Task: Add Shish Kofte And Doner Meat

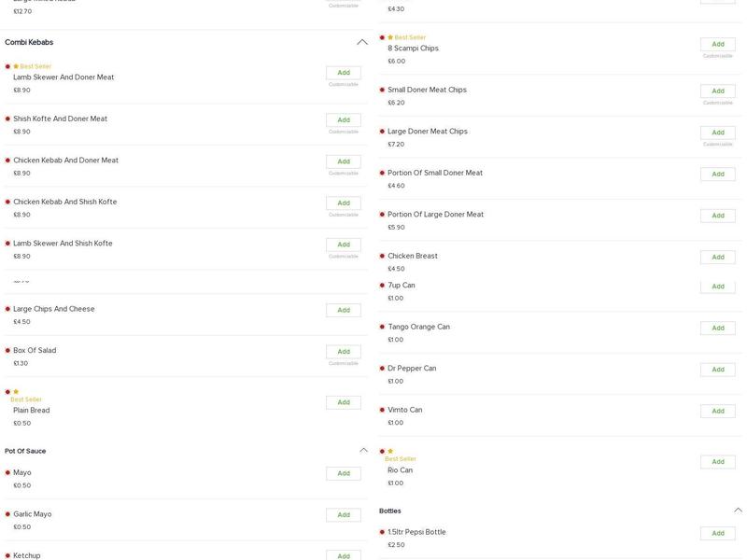Action: 343,120
